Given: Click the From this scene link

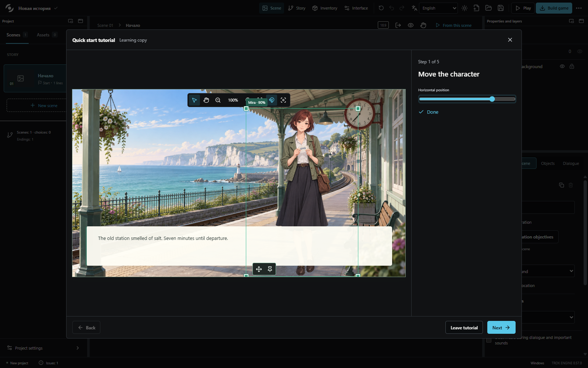Looking at the screenshot, I should (453, 25).
